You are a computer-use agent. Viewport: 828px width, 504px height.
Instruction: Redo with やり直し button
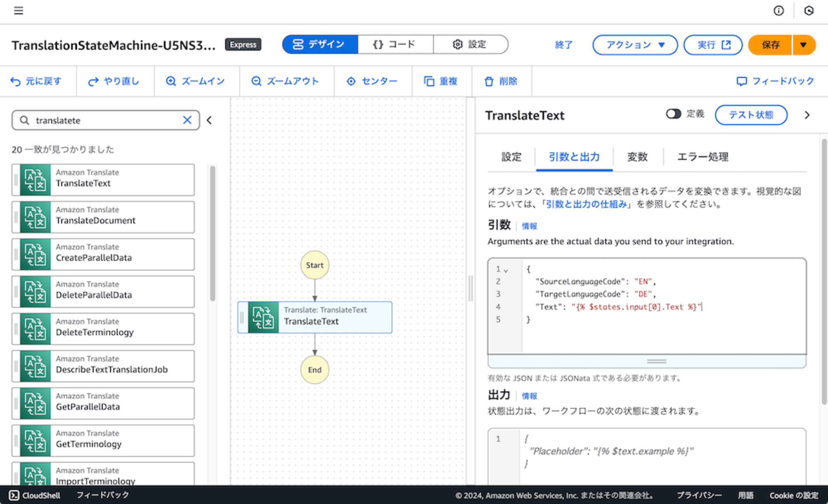[114, 81]
